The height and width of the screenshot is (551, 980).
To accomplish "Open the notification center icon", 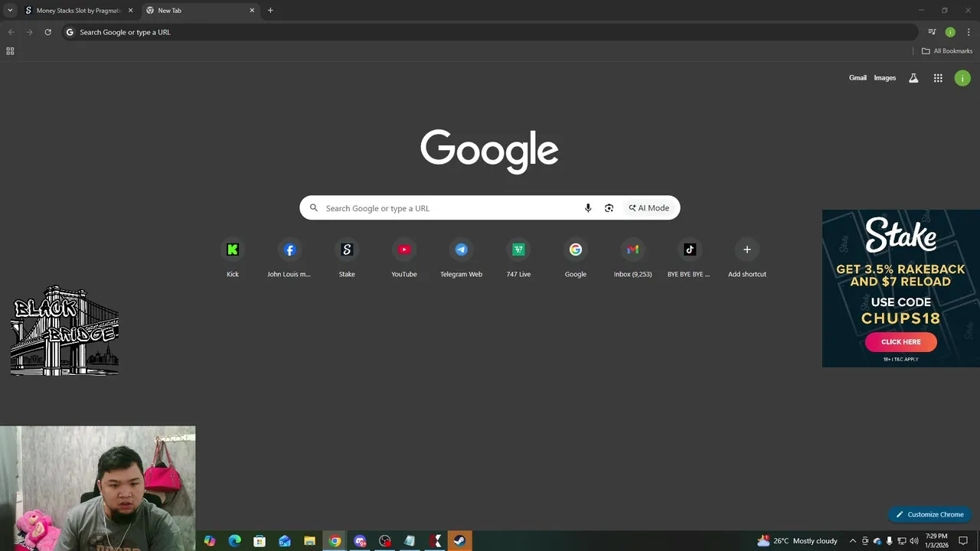I will (963, 541).
